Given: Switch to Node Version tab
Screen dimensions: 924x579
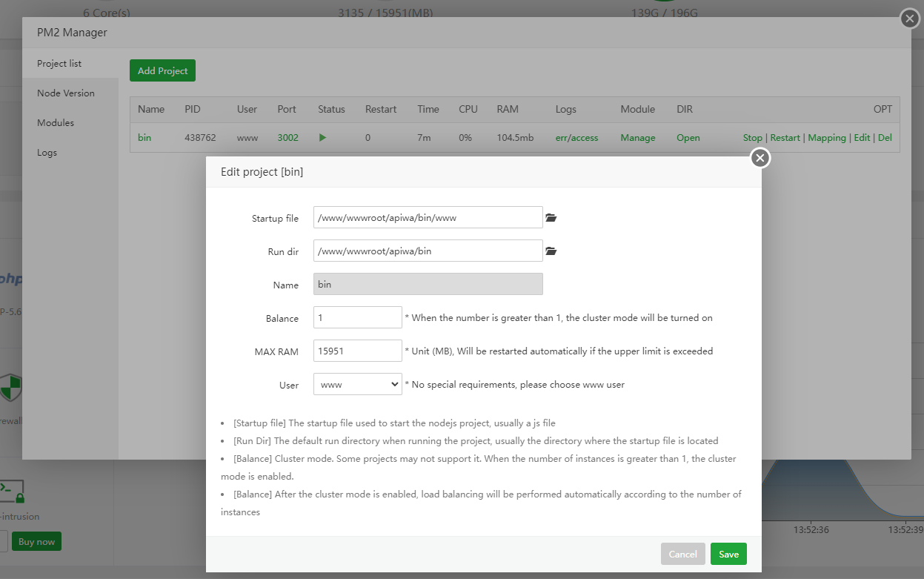Looking at the screenshot, I should tap(66, 93).
